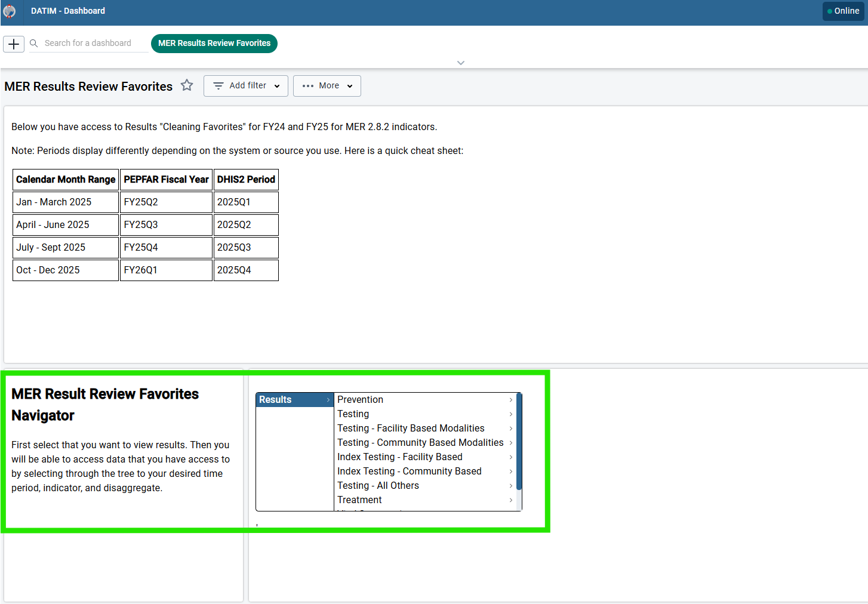
Task: Select Testing in the navigator submenu
Action: click(x=353, y=414)
